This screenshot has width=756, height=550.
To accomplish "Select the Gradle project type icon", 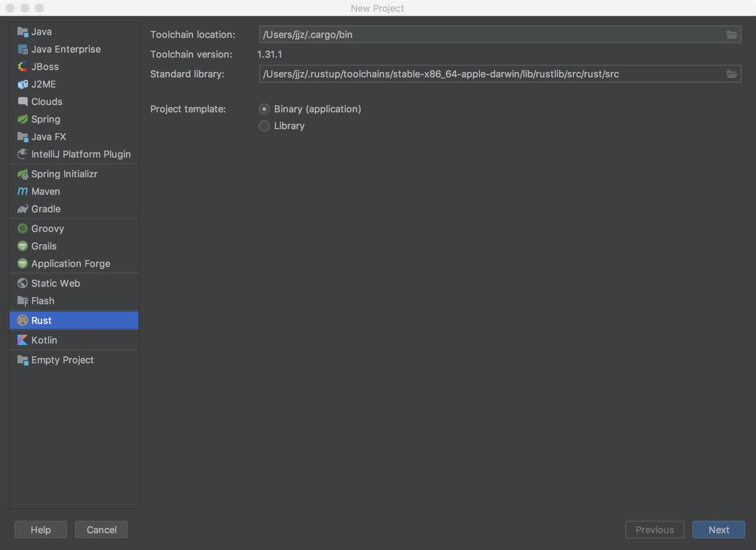I will [23, 209].
